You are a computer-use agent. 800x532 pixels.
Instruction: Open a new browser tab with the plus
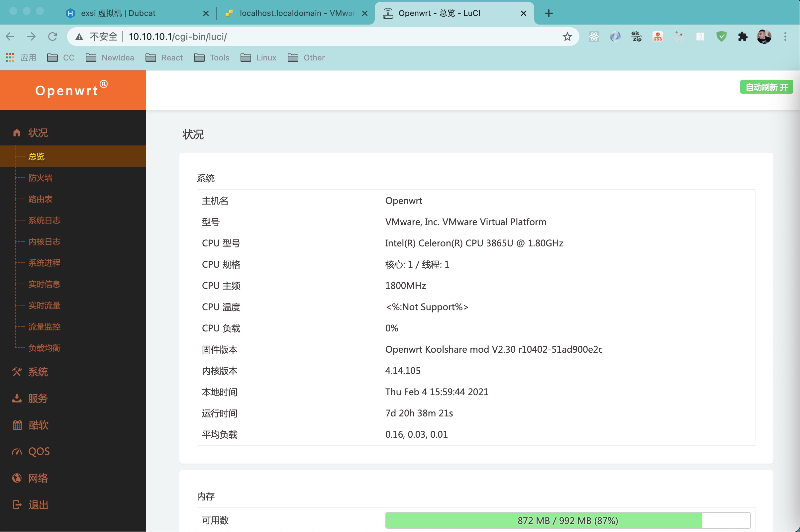point(549,13)
